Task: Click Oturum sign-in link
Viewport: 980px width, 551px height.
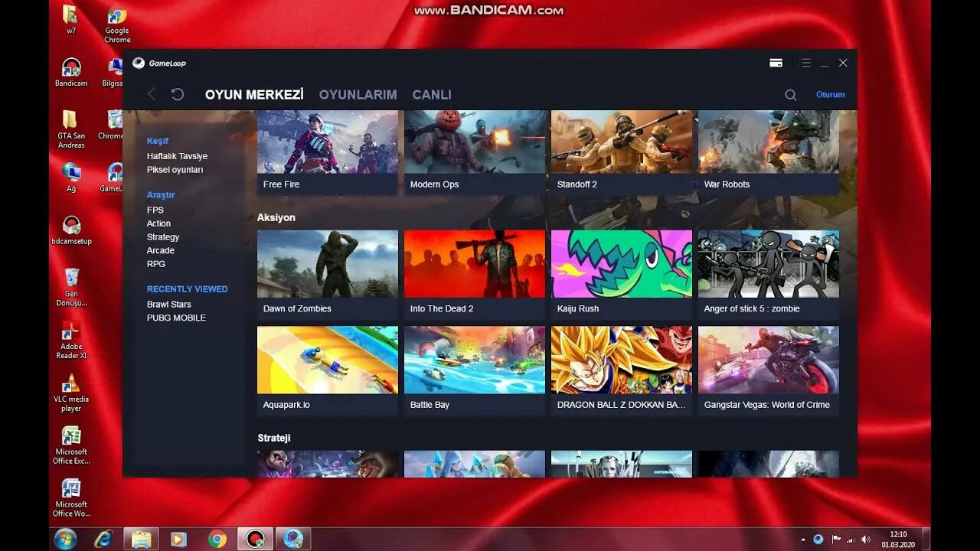Action: click(x=830, y=94)
